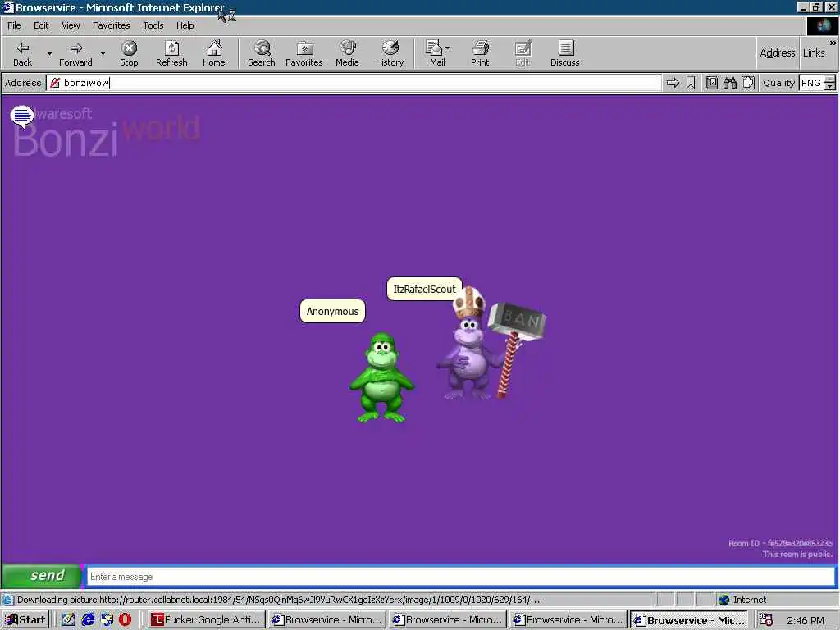Open the Favorites menu
840x630 pixels.
coord(111,25)
